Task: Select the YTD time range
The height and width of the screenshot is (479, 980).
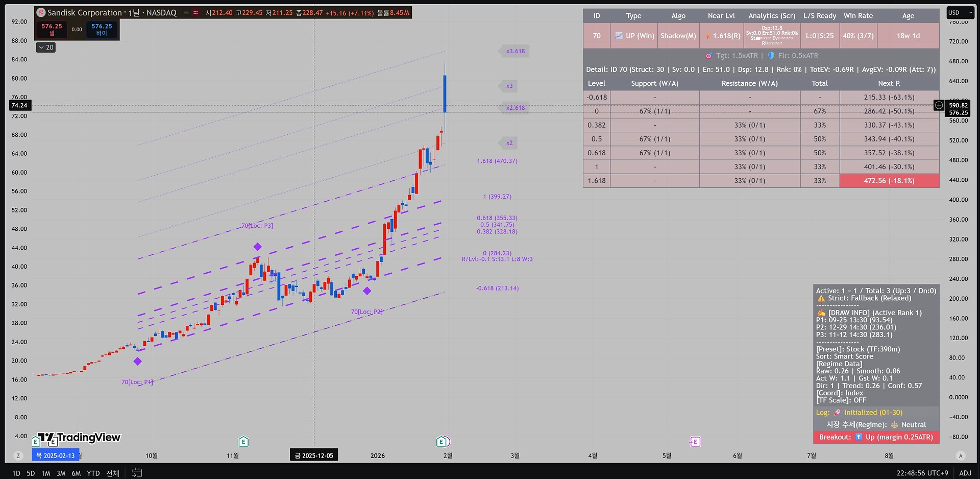Action: 93,473
